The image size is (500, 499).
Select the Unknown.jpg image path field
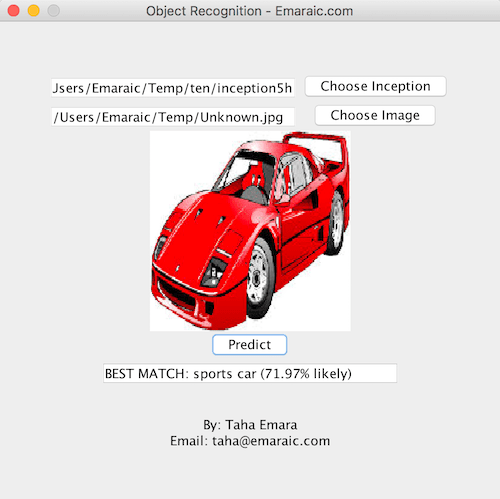tap(173, 117)
